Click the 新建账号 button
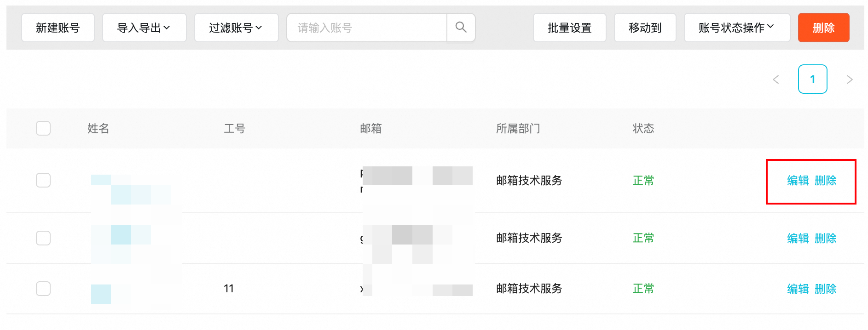Screen dimensions: 868x330 58,28
